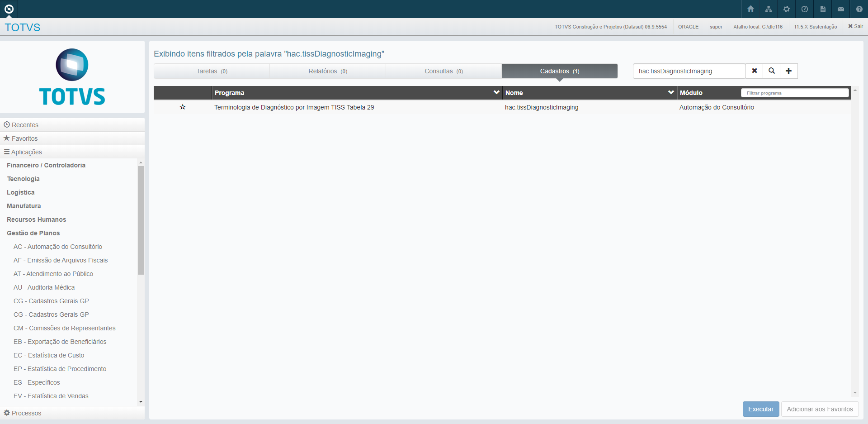Collapse the Aplicações section

72,152
